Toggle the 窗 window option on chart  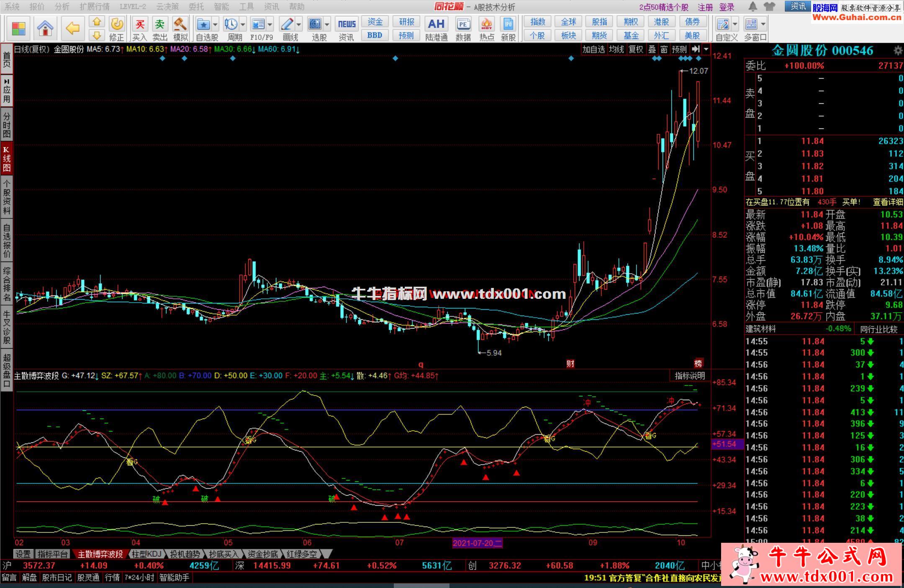click(x=664, y=49)
